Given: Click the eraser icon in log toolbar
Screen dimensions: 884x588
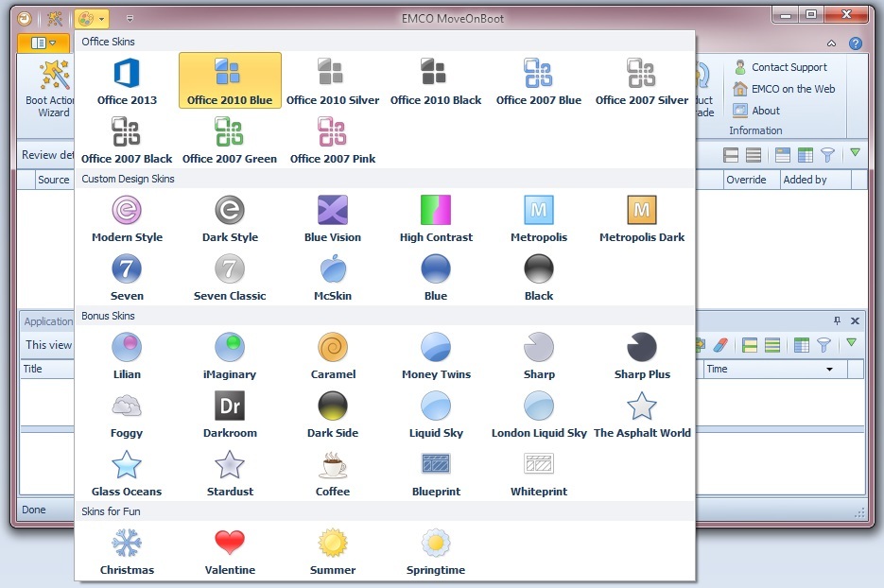Looking at the screenshot, I should click(x=720, y=345).
